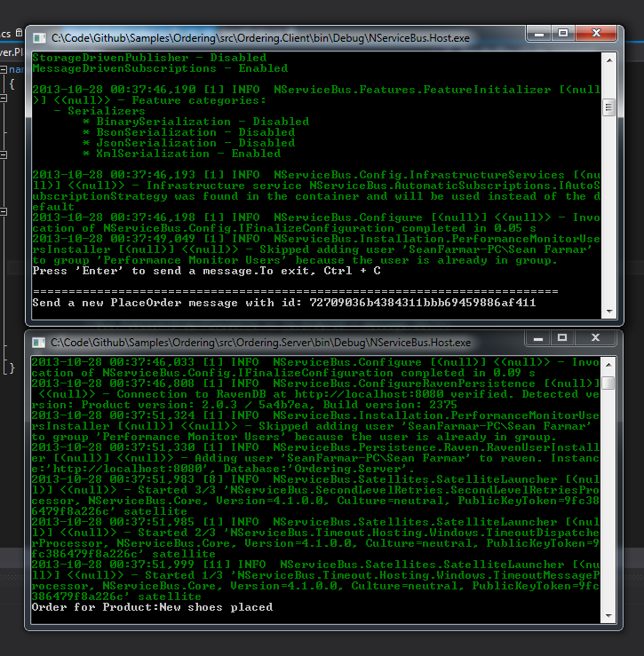Image resolution: width=644 pixels, height=656 pixels.
Task: Maximize the Ordering.Client console window
Action: coord(563,34)
